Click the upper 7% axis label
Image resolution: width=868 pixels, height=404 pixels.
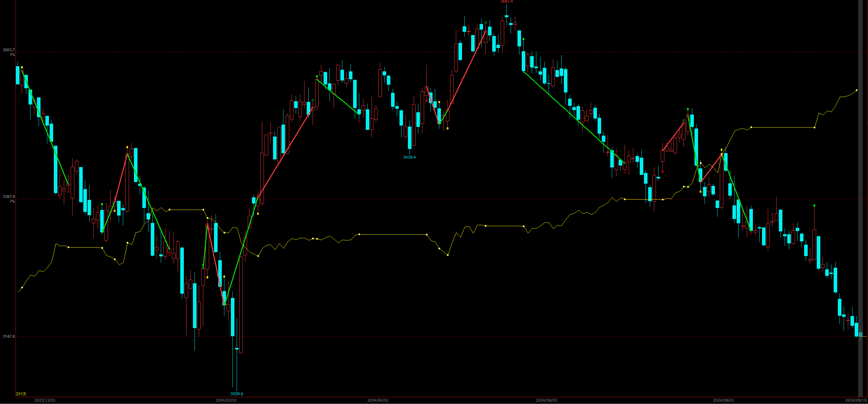pyautogui.click(x=12, y=55)
